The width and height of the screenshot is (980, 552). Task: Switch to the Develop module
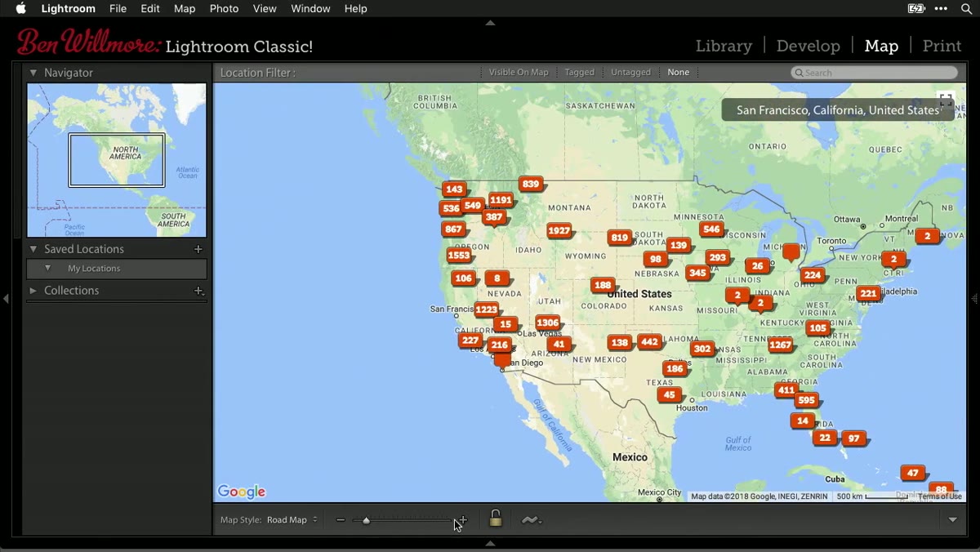(808, 46)
